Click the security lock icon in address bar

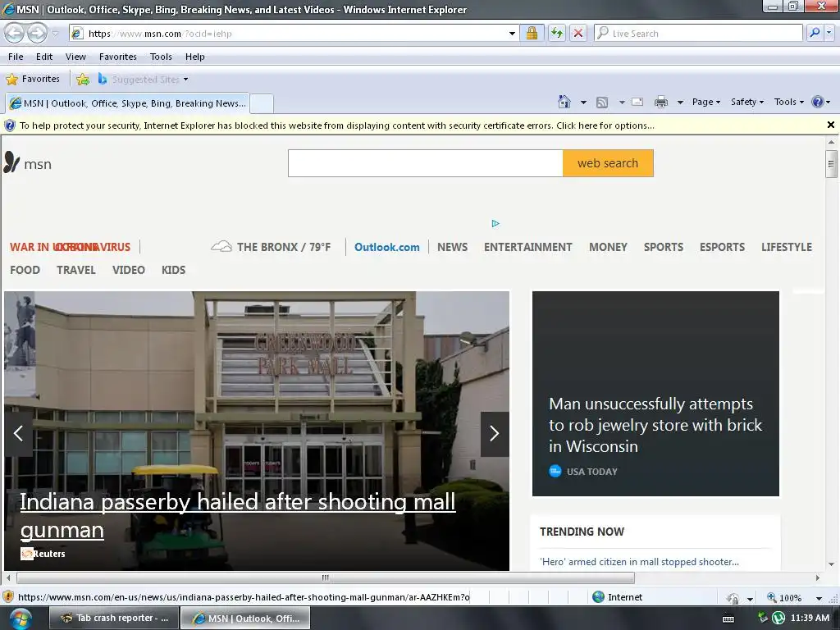click(532, 33)
